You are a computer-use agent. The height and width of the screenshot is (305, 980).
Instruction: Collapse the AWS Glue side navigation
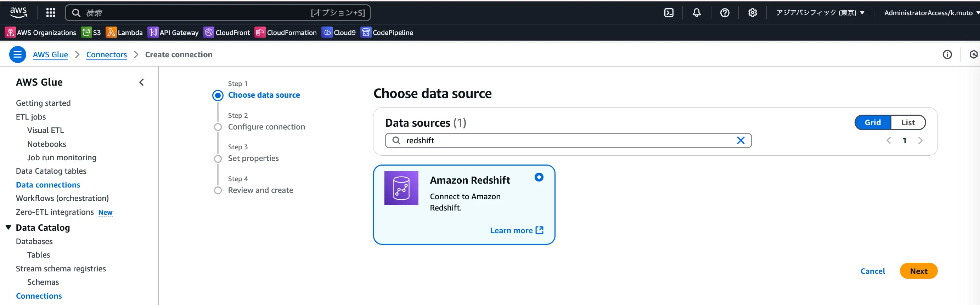[x=141, y=82]
